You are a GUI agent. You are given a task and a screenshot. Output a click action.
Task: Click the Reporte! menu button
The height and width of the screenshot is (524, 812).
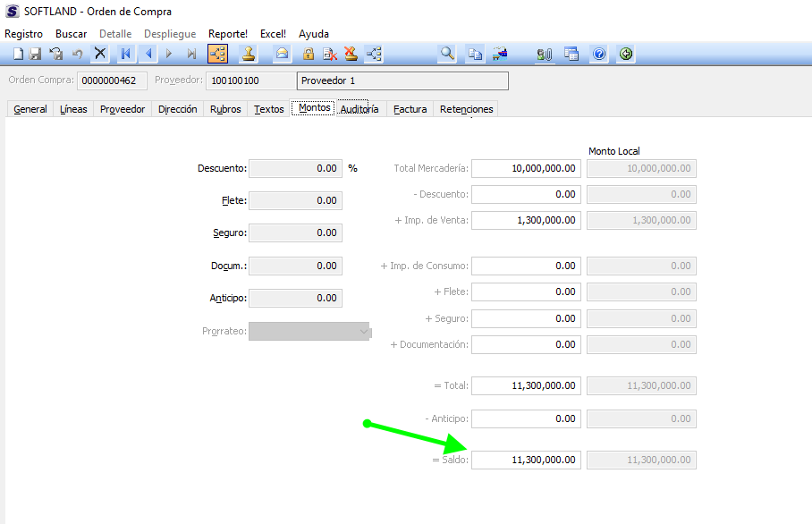(228, 34)
